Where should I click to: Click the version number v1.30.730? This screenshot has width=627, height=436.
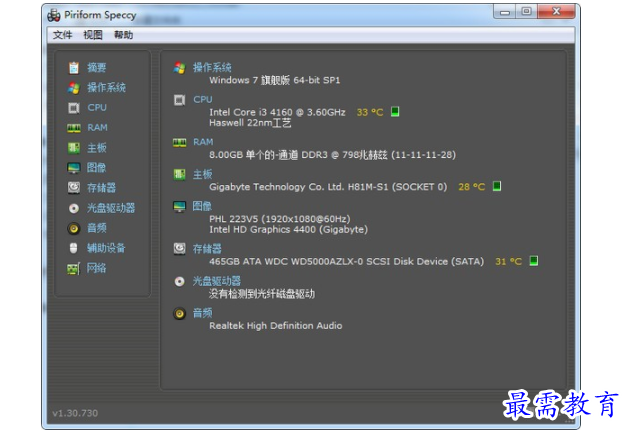75,413
